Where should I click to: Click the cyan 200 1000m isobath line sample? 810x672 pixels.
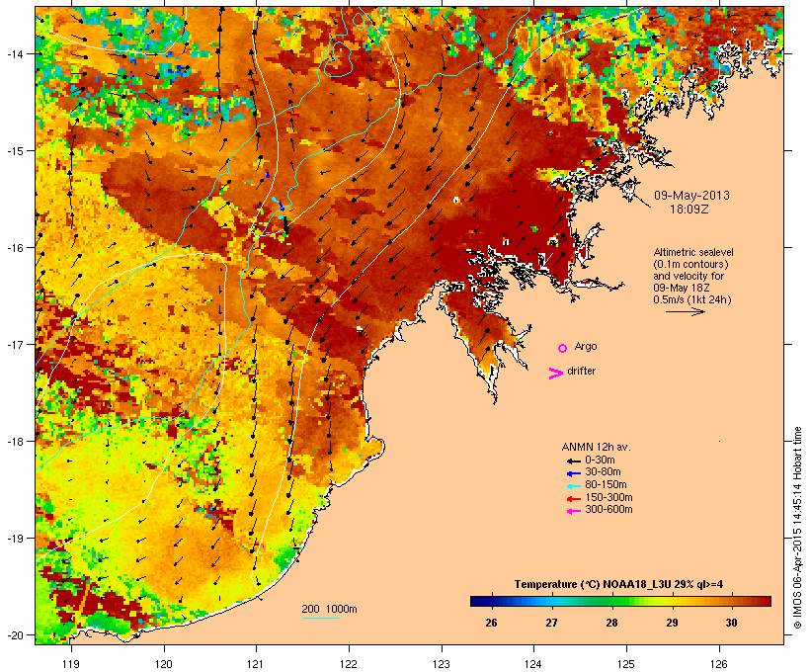(320, 618)
